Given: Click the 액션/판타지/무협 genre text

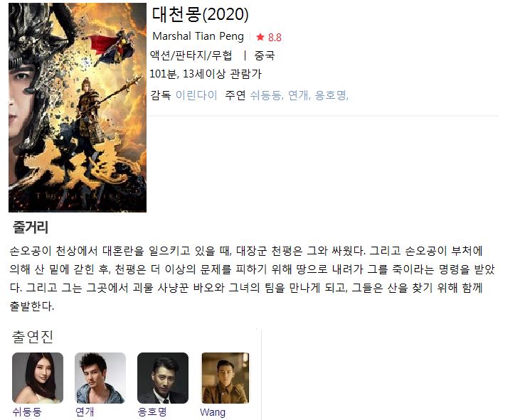Looking at the screenshot, I should pyautogui.click(x=191, y=55).
